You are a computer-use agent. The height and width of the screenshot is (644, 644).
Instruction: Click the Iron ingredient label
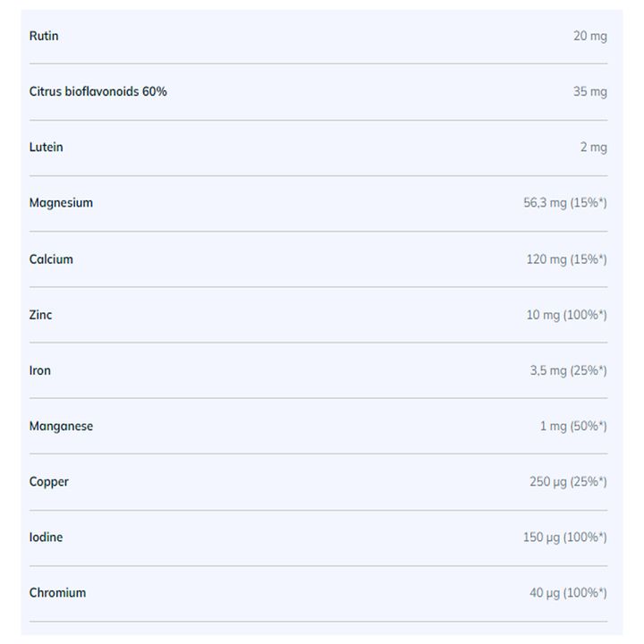(x=40, y=370)
